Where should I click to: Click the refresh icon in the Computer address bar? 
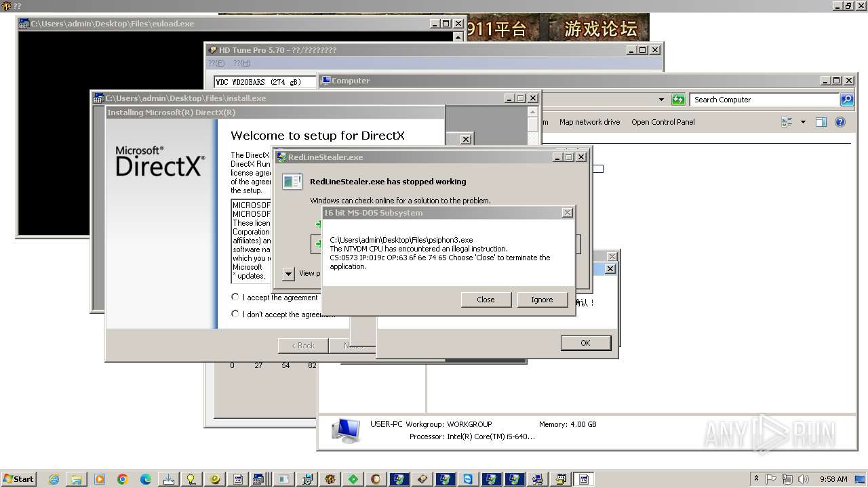pos(678,100)
